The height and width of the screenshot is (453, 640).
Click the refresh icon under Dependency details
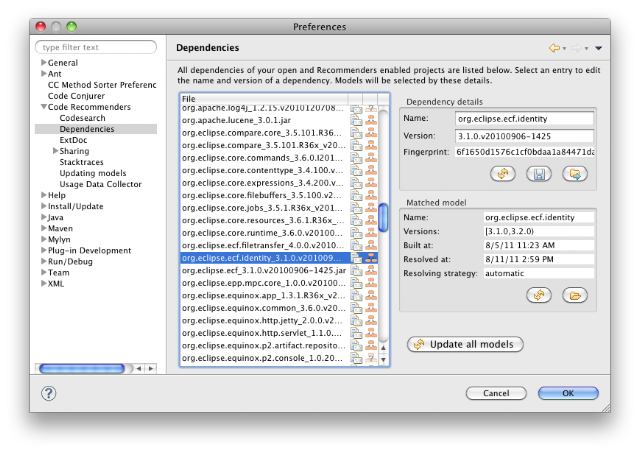[502, 174]
